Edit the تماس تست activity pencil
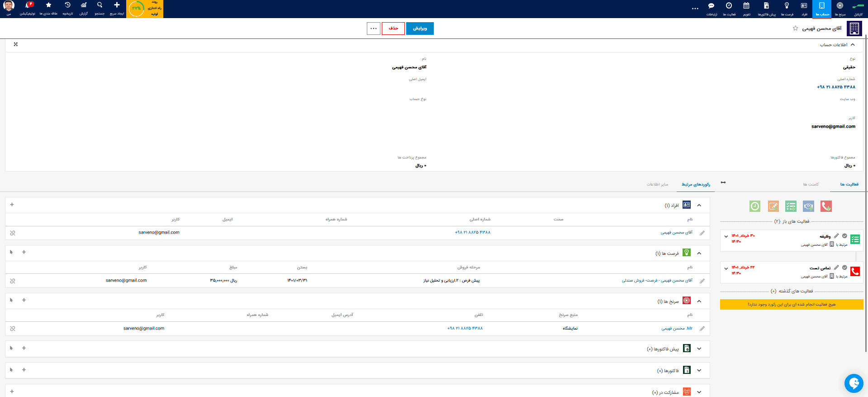The width and height of the screenshot is (868, 397). click(x=836, y=268)
